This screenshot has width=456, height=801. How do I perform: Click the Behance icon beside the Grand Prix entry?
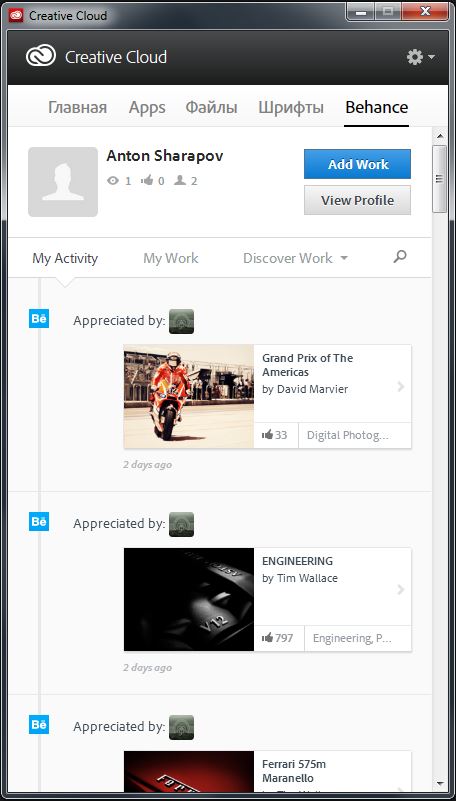tap(39, 319)
